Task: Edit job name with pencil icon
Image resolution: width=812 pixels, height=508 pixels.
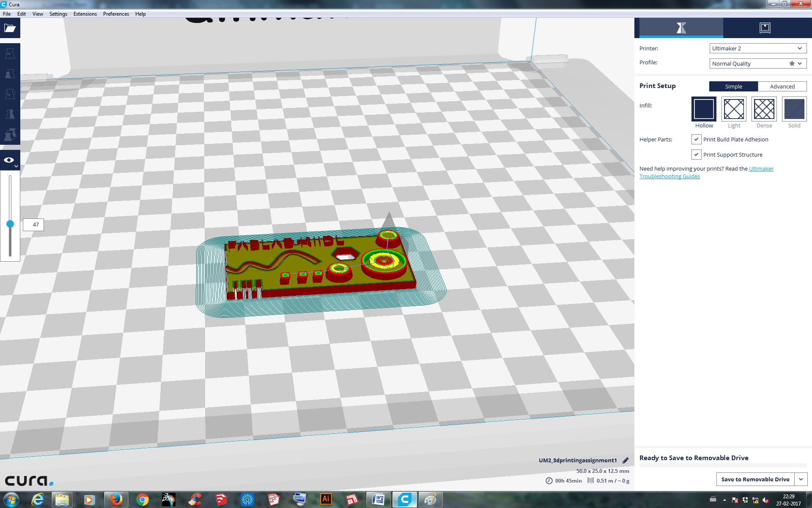Action: 625,461
